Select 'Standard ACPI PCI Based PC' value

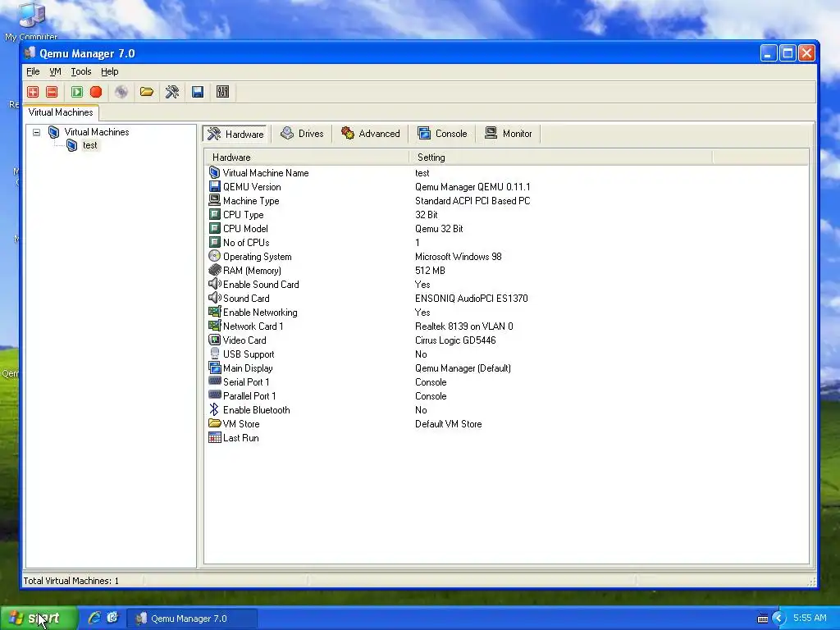point(472,201)
